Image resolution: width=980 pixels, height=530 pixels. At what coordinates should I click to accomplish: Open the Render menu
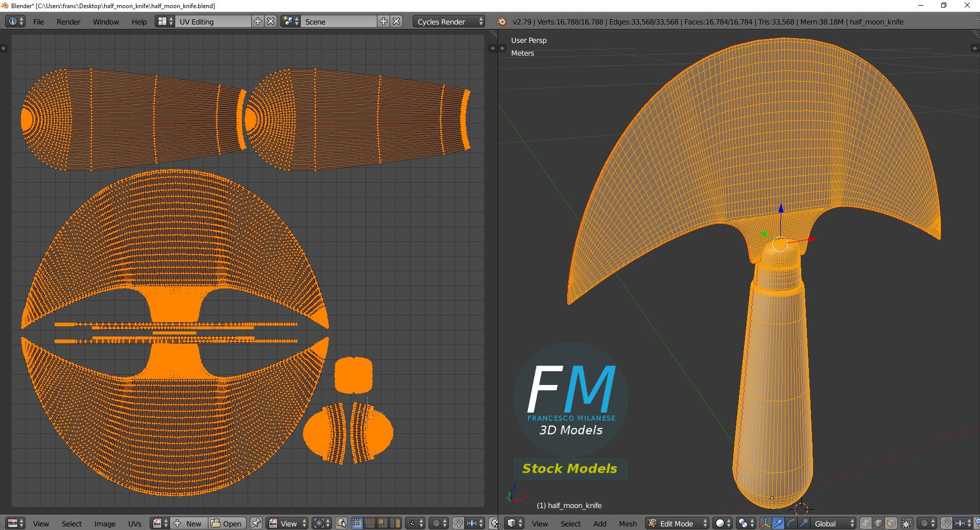pyautogui.click(x=68, y=22)
